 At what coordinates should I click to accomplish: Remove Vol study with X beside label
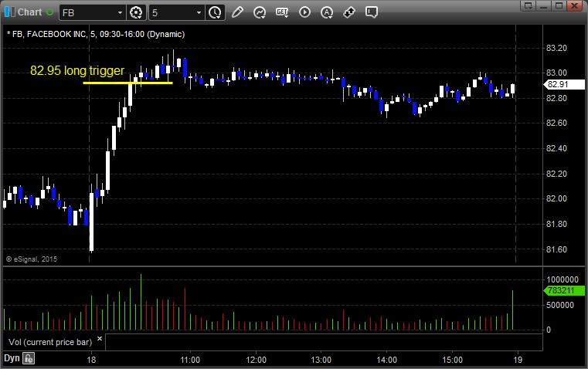100,339
